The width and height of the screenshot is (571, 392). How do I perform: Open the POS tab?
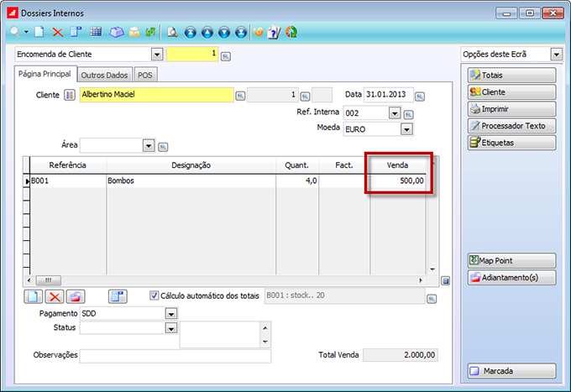click(145, 75)
